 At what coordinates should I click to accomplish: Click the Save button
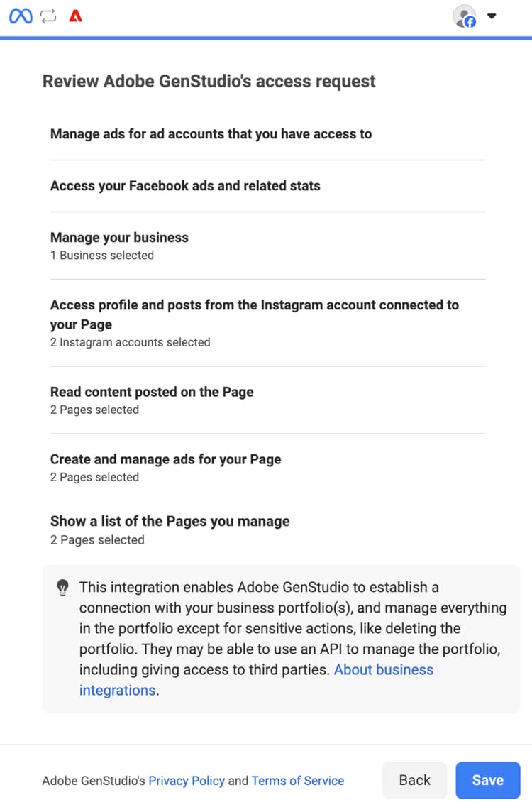click(487, 780)
